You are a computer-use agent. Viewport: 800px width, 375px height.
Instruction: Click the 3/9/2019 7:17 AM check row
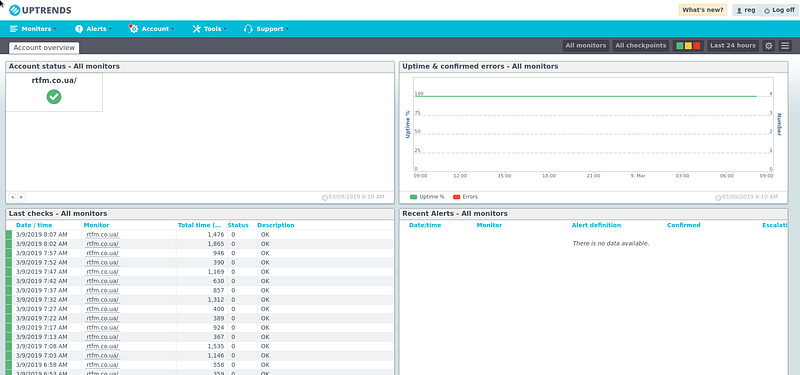click(199, 327)
